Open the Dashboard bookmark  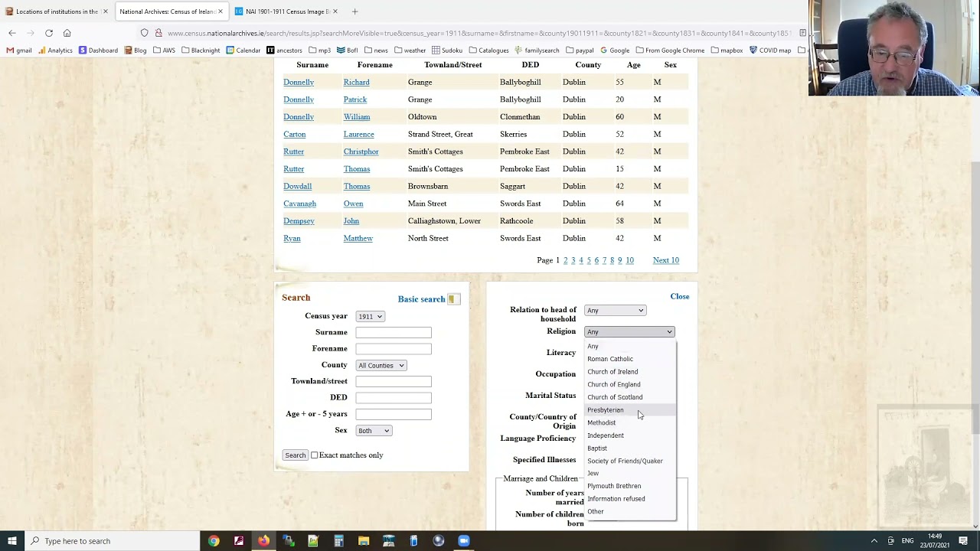(x=98, y=51)
